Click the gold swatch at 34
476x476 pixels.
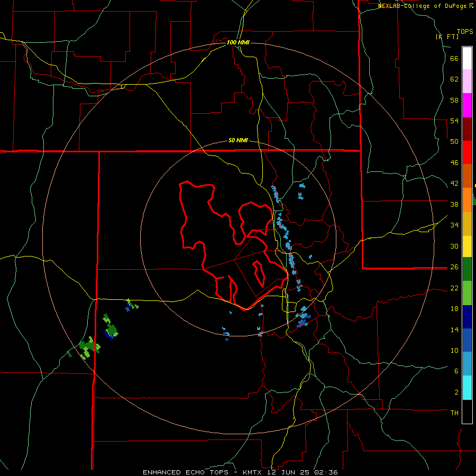coord(467,224)
